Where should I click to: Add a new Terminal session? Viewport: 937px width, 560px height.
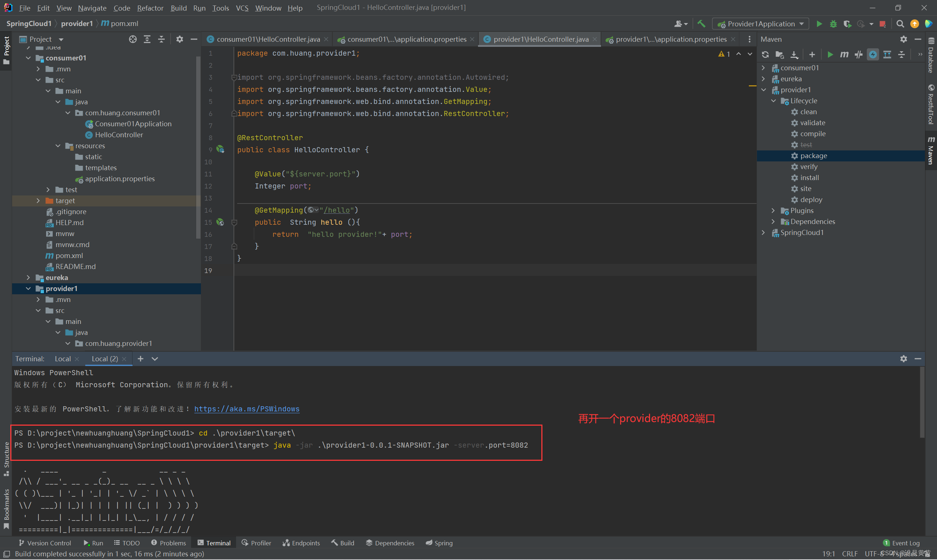141,358
